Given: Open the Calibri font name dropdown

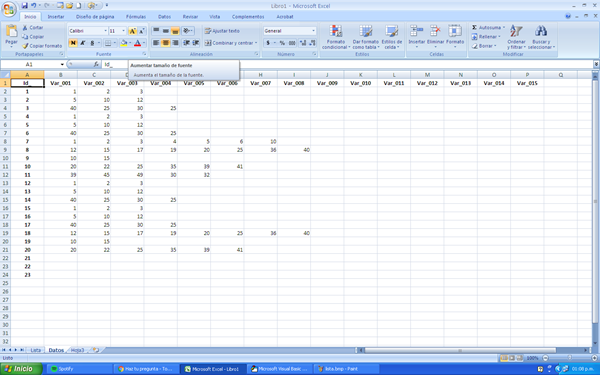Looking at the screenshot, I should point(88,31).
